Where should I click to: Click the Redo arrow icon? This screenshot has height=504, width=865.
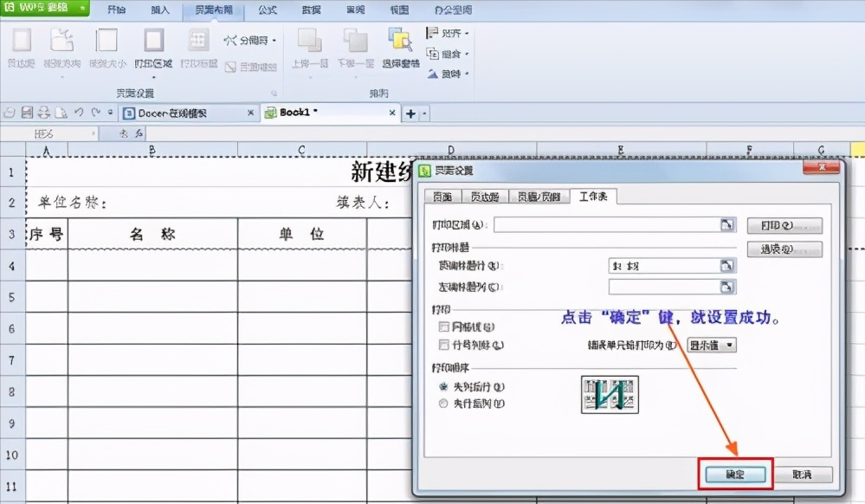pos(96,112)
